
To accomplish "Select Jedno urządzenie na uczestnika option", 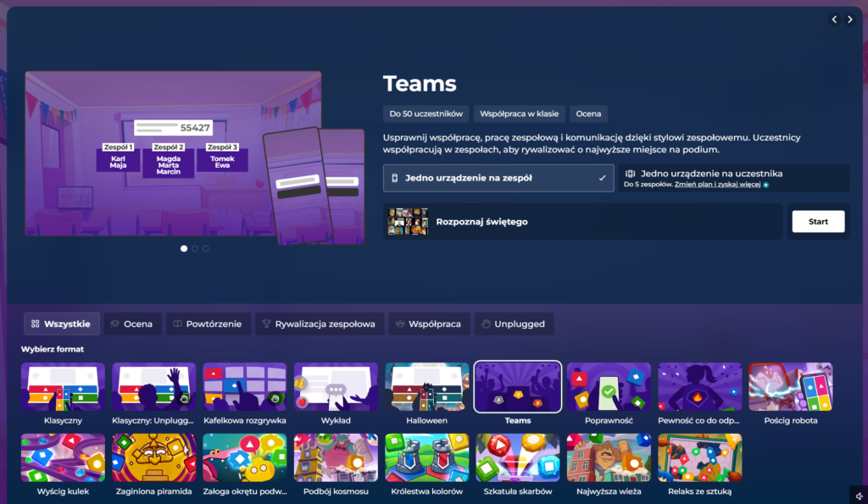I will [734, 178].
